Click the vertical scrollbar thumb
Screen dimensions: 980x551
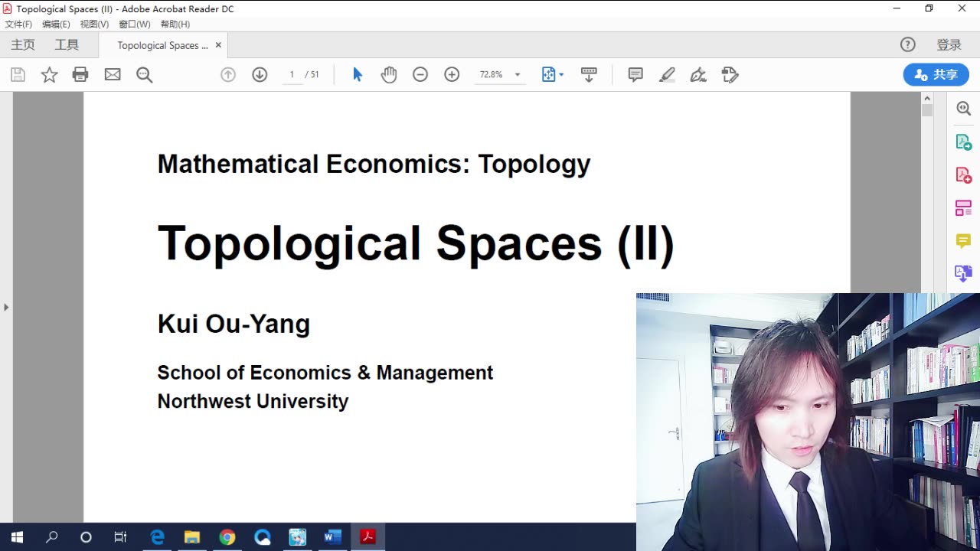(927, 110)
